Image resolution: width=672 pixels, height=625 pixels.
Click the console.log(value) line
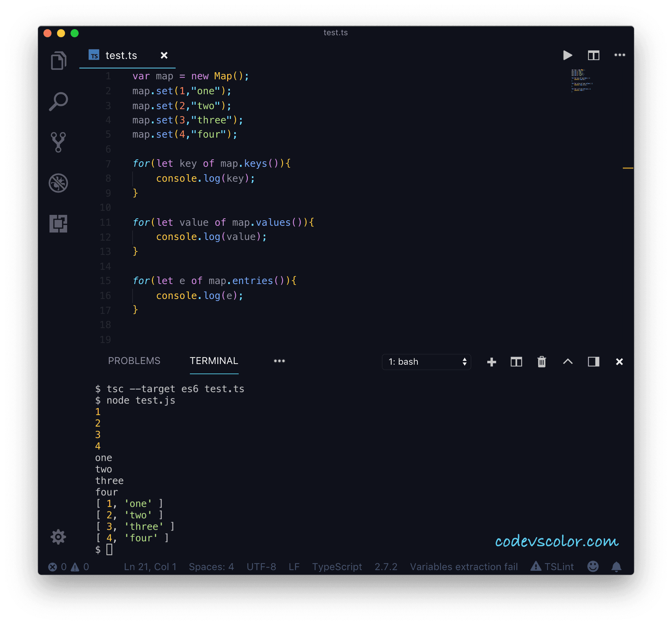click(211, 237)
